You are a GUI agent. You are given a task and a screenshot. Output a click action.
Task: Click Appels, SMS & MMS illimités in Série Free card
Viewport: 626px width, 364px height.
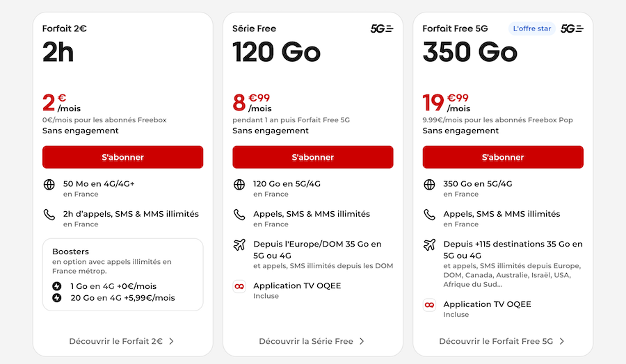tap(312, 214)
